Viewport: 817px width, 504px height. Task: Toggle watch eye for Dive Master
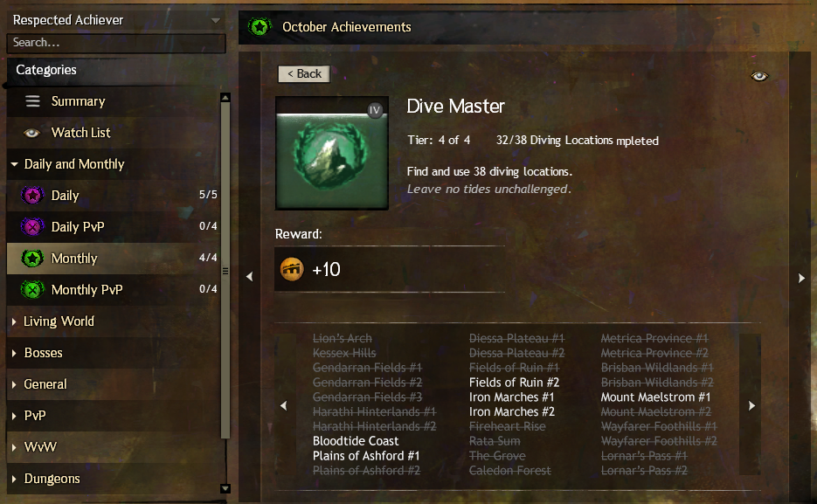pyautogui.click(x=759, y=77)
